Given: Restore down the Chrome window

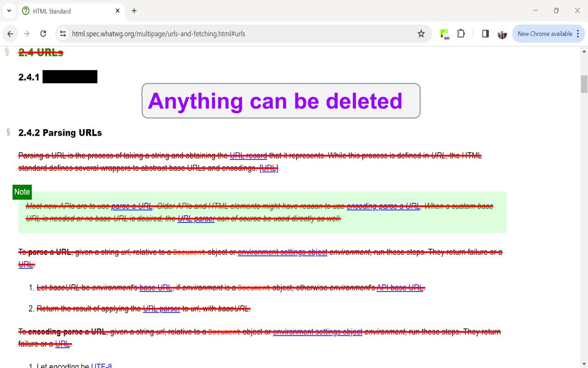Looking at the screenshot, I should point(556,11).
